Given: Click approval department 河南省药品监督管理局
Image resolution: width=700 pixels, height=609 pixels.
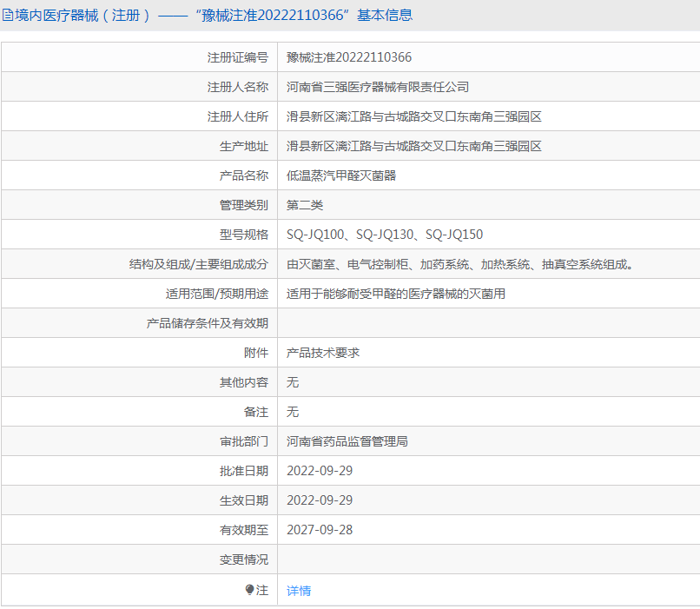Looking at the screenshot, I should click(347, 441).
